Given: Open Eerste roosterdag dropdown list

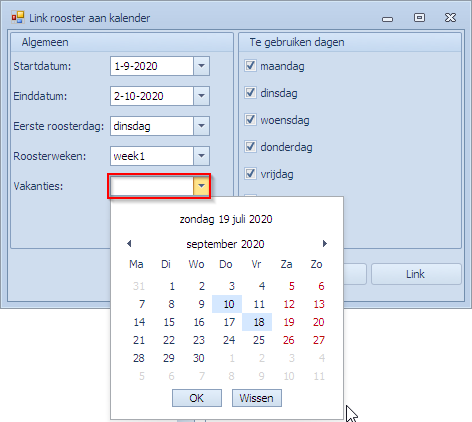Looking at the screenshot, I should [201, 126].
